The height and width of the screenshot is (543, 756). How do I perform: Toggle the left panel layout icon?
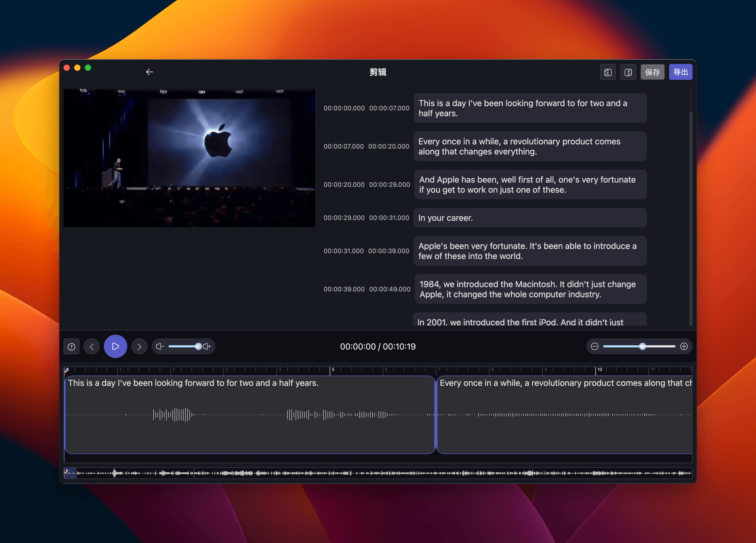[x=608, y=72]
